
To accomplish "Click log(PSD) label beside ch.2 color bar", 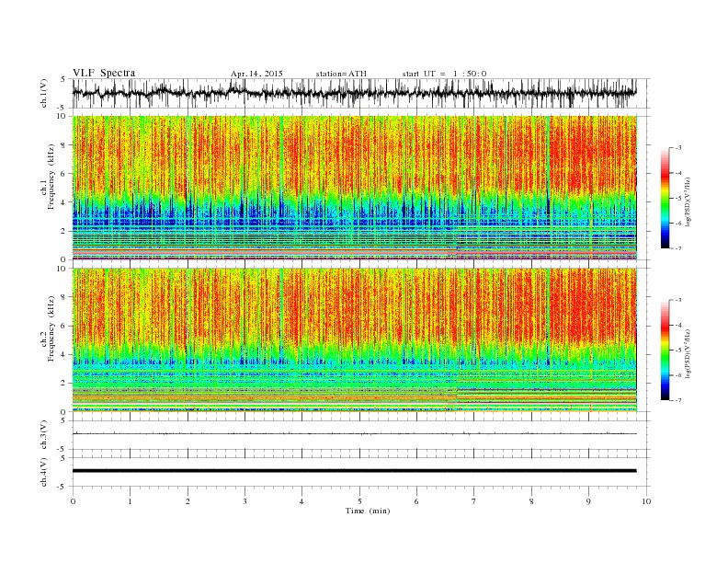I will (688, 353).
